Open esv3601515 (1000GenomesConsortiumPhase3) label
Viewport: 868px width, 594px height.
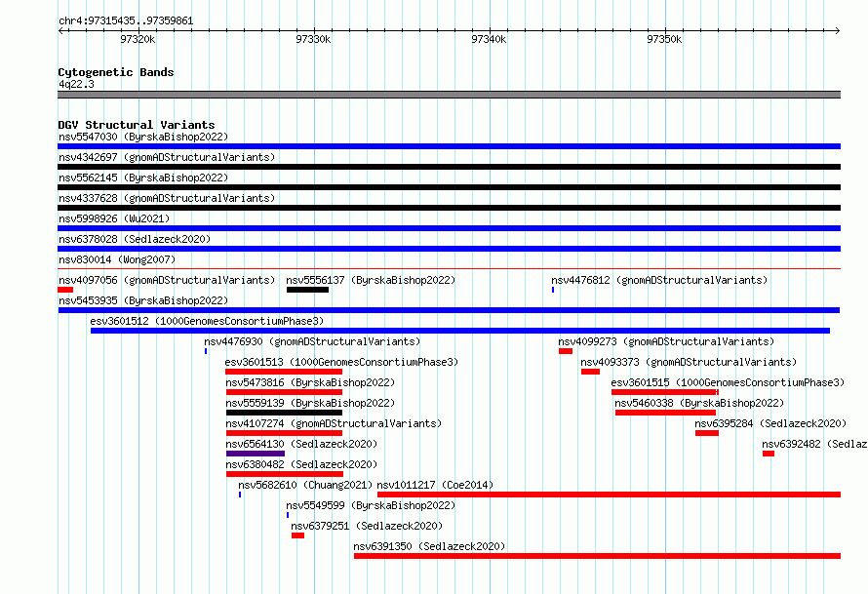coord(728,382)
